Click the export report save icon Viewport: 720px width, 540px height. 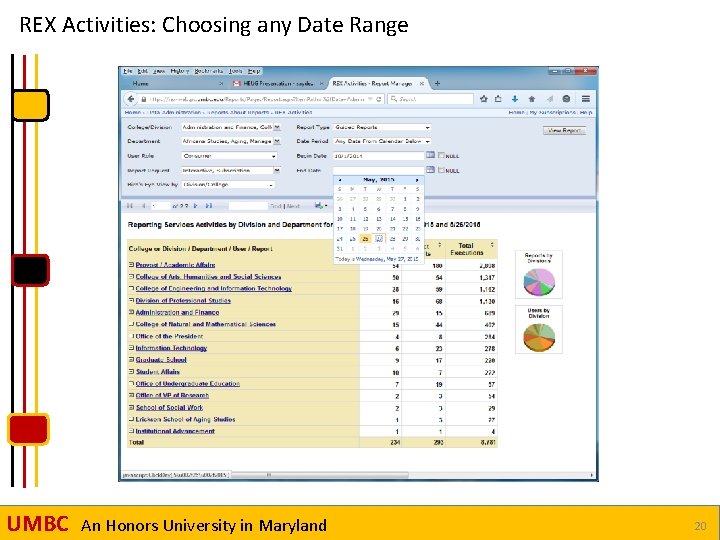[x=321, y=206]
